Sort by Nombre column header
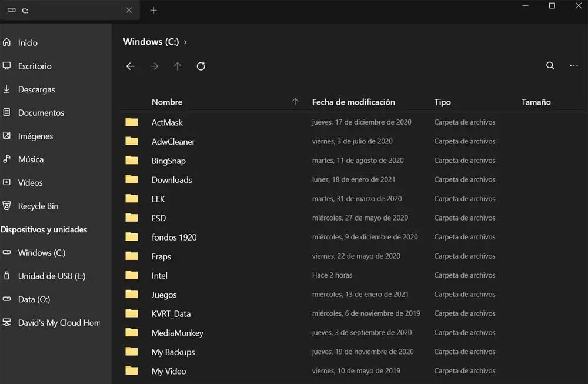The image size is (588, 384). pos(167,102)
